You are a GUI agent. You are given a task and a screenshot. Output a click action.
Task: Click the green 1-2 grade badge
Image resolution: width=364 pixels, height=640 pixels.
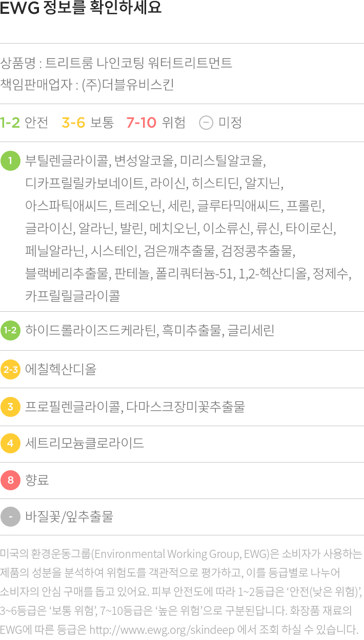click(x=10, y=330)
